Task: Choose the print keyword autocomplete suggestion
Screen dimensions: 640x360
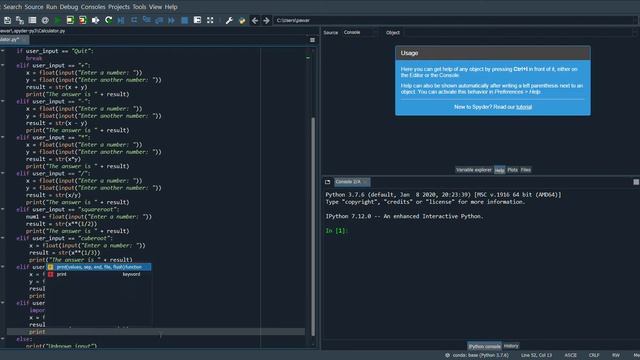Action: coord(98,274)
